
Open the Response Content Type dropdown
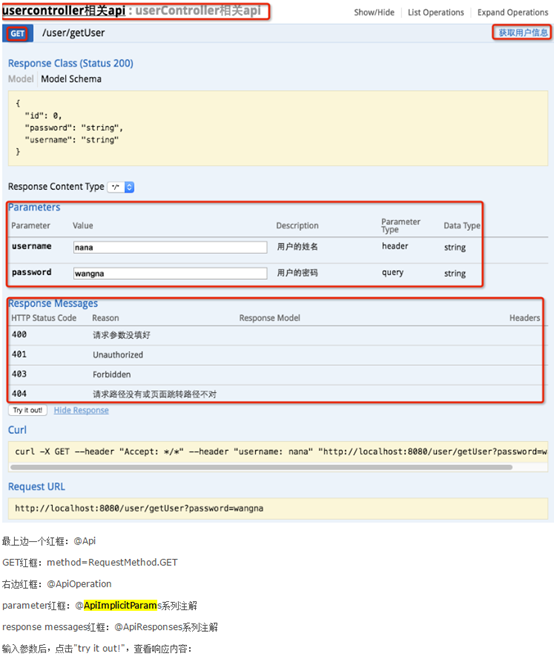121,187
